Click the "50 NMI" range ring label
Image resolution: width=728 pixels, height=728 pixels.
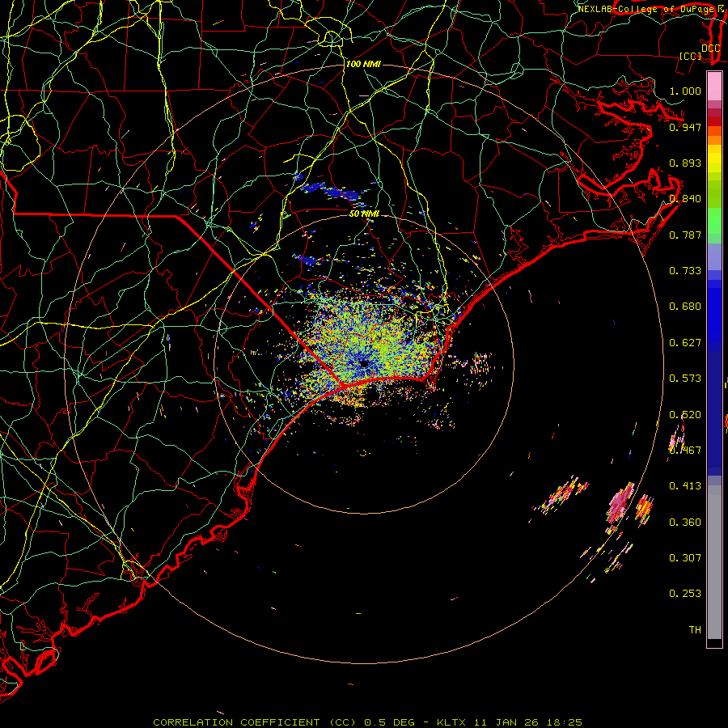click(365, 214)
